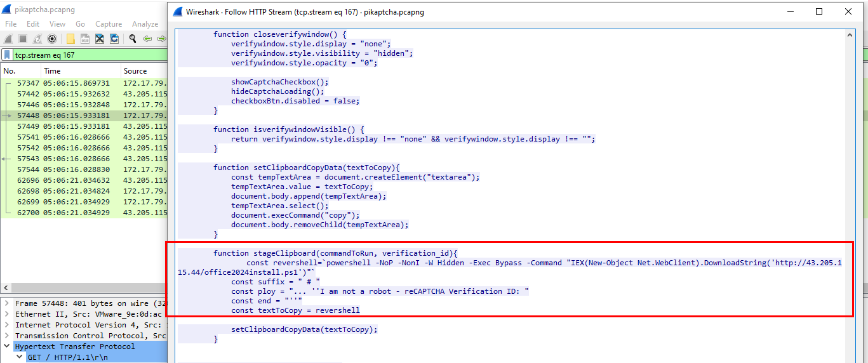Click 'function closeverifywindow()' line in the stream
The image size is (868, 363).
pos(280,34)
